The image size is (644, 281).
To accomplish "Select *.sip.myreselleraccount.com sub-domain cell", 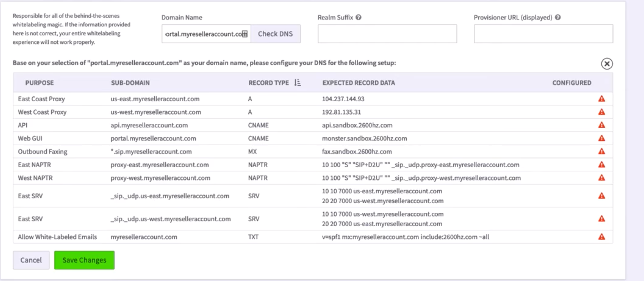I will click(151, 152).
